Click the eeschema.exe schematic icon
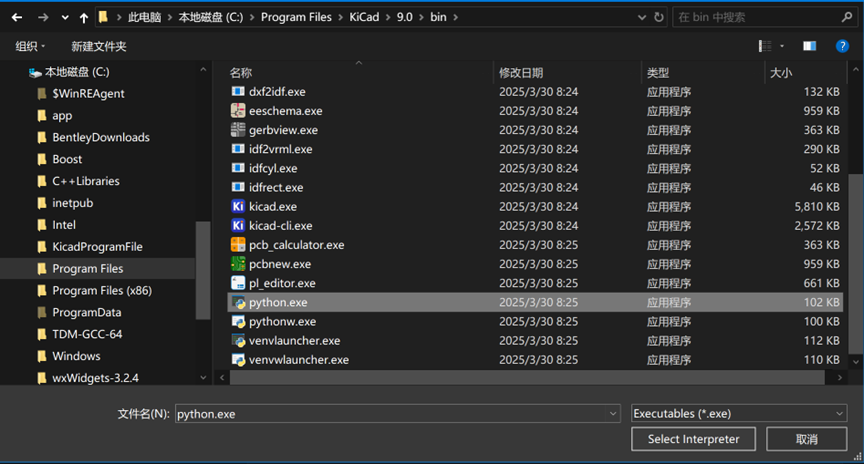864x464 pixels. click(x=238, y=111)
